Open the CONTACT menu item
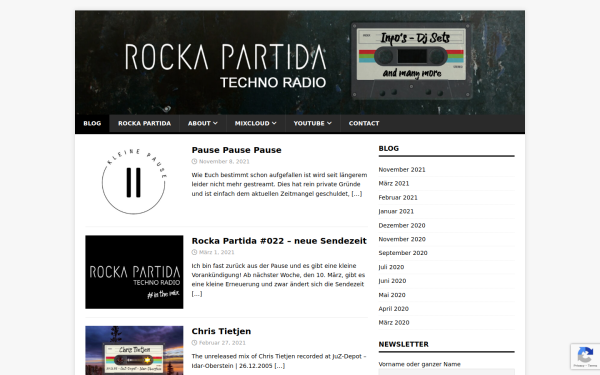 pos(364,123)
